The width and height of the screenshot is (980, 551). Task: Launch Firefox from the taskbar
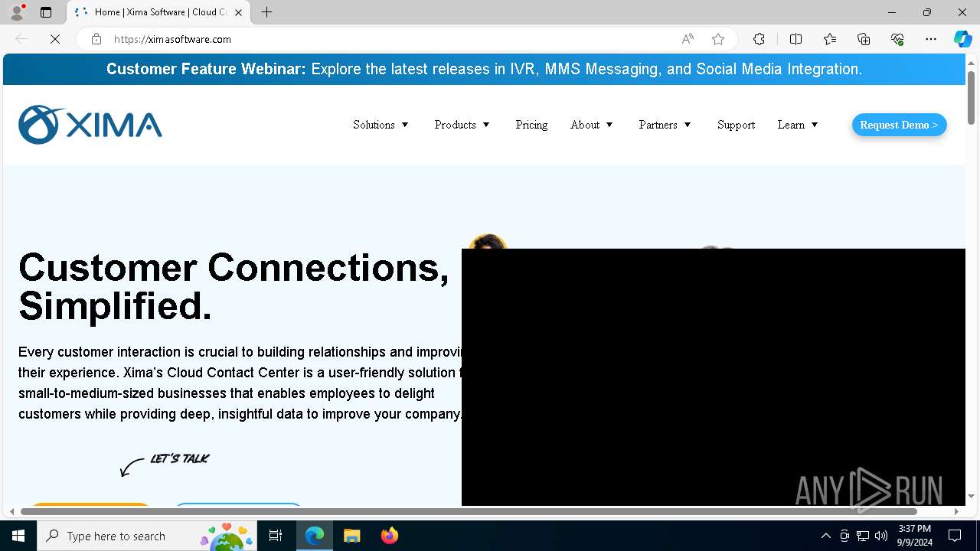389,536
